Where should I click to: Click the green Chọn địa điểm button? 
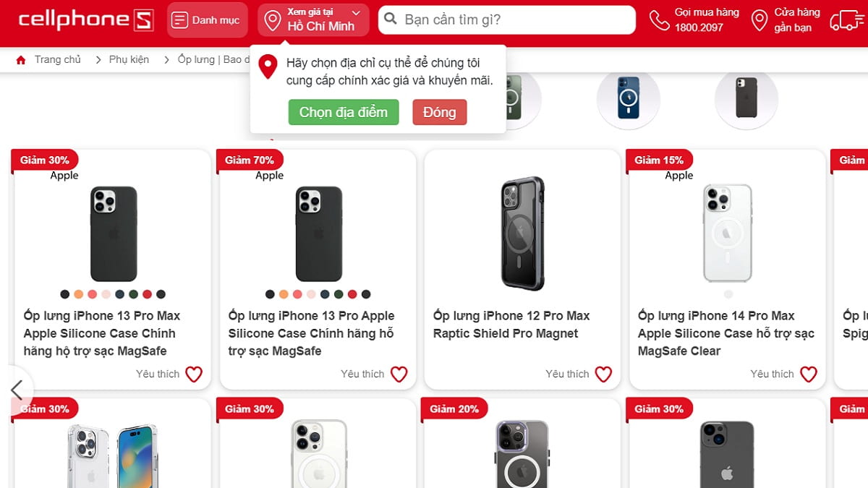[344, 112]
